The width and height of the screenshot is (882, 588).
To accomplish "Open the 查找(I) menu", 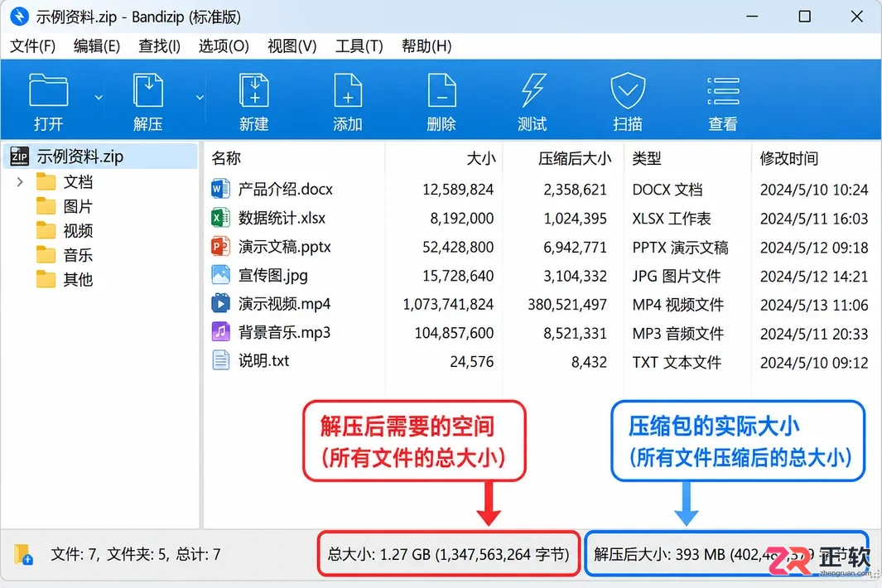I will point(159,46).
